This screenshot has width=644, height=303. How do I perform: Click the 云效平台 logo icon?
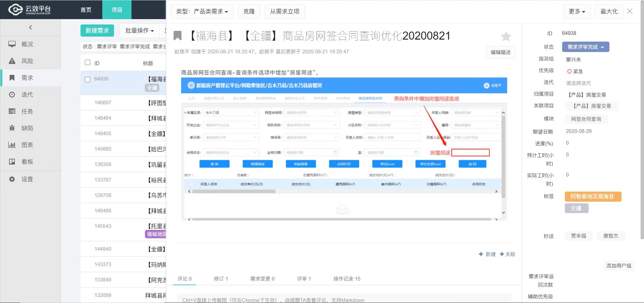click(15, 10)
